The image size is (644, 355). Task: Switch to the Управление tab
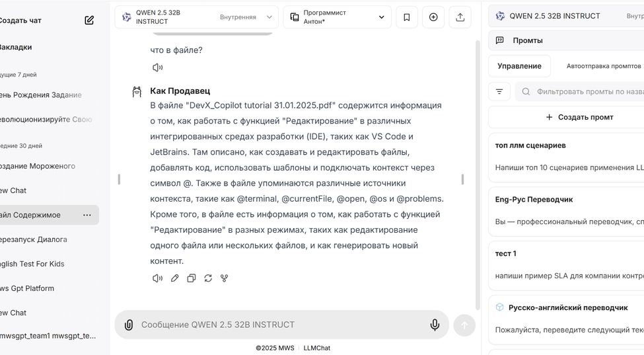tap(519, 66)
